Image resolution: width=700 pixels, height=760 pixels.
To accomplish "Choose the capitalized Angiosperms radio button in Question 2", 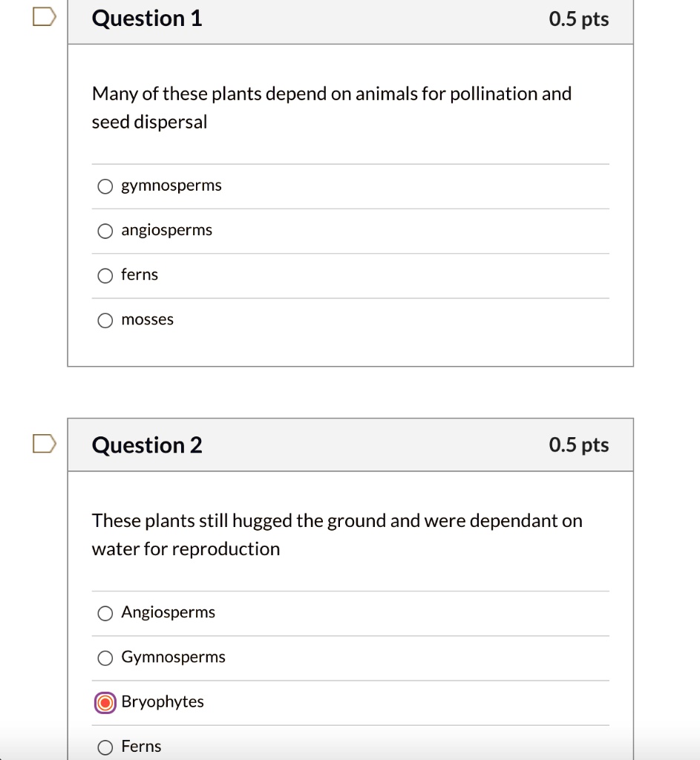I will tap(105, 613).
